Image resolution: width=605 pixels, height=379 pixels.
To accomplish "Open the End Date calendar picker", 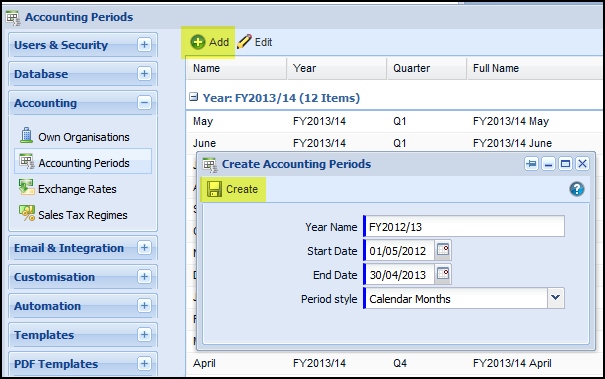I will 443,274.
